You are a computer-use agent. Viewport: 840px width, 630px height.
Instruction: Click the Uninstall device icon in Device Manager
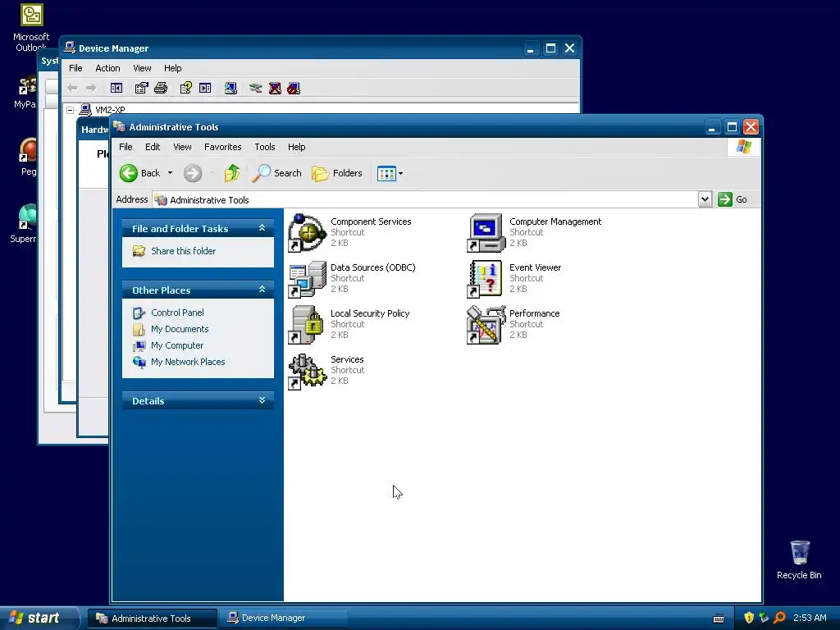click(x=275, y=88)
